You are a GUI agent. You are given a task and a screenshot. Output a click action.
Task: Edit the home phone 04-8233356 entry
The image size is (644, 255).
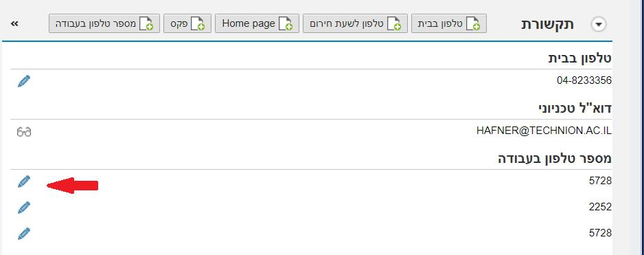pos(24,81)
